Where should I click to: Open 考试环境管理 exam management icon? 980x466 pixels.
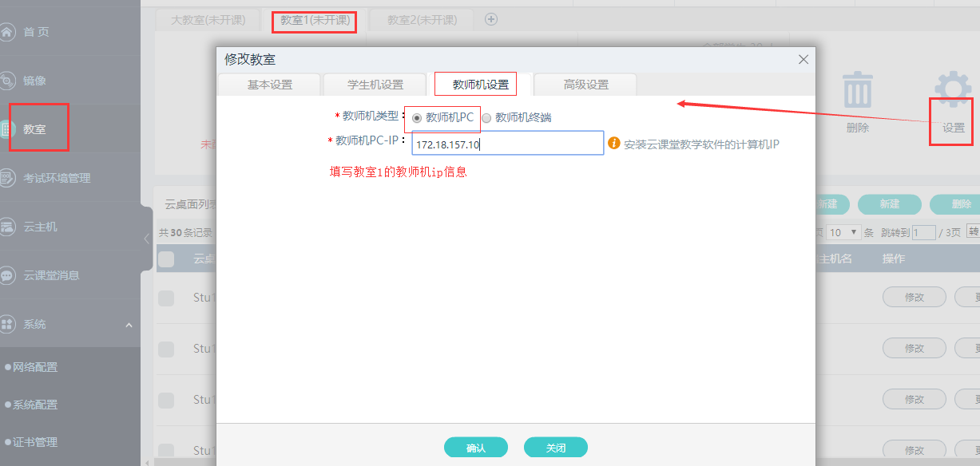(7, 178)
